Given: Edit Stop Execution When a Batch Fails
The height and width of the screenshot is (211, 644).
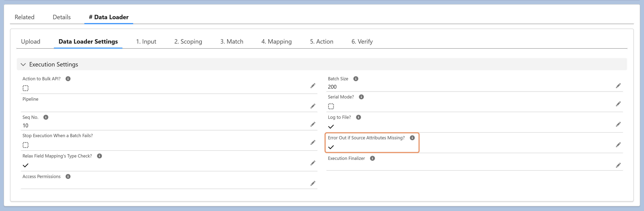Looking at the screenshot, I should (x=313, y=142).
